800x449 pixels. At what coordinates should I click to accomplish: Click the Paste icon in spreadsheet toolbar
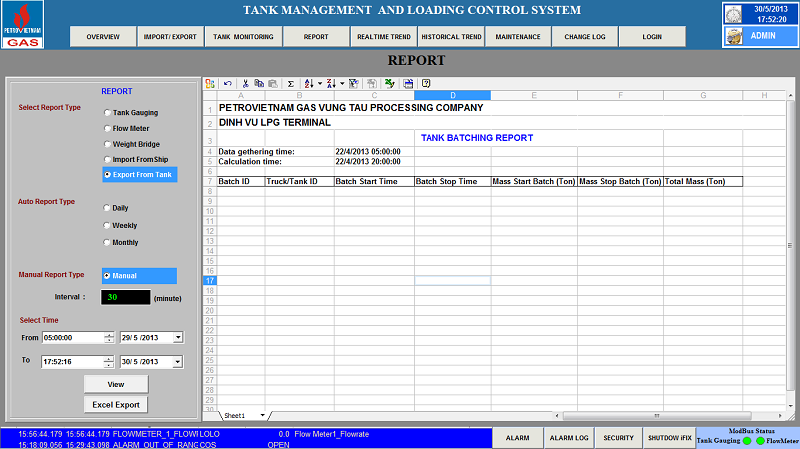tap(273, 84)
